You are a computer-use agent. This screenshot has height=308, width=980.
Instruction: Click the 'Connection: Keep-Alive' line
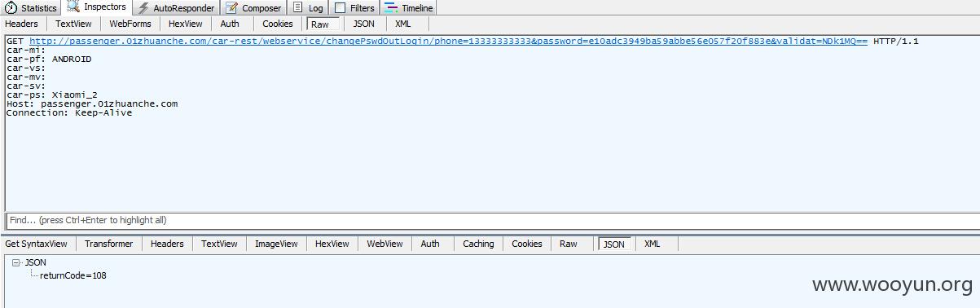tap(69, 112)
